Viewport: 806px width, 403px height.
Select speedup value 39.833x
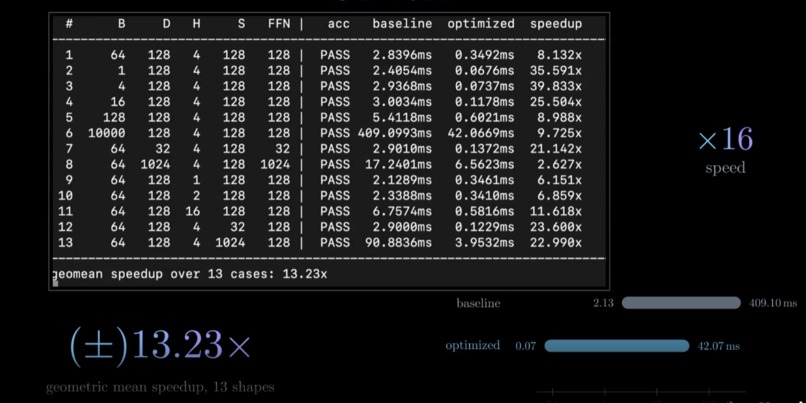[x=556, y=86]
